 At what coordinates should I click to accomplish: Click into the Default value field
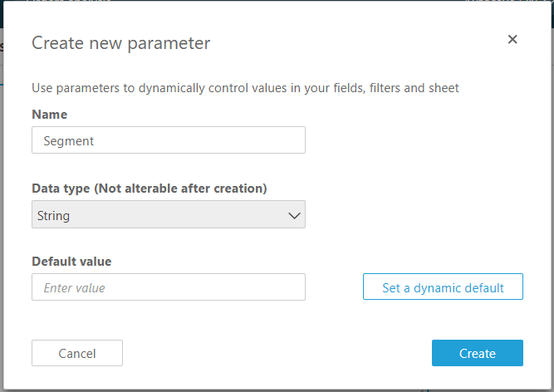pos(168,287)
